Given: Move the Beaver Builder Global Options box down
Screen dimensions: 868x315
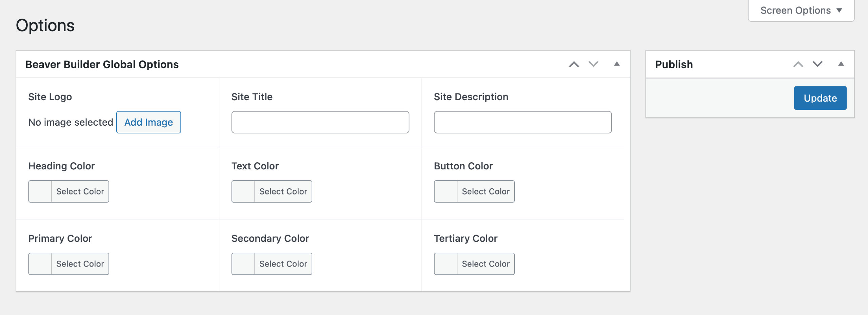Looking at the screenshot, I should [x=593, y=64].
